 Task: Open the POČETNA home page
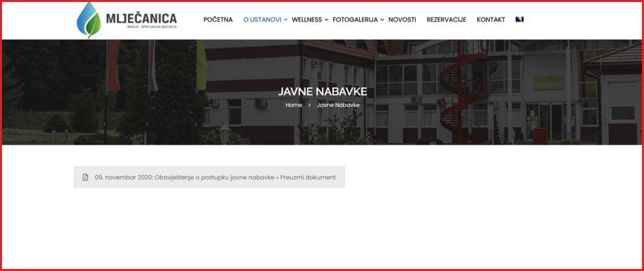tap(218, 20)
